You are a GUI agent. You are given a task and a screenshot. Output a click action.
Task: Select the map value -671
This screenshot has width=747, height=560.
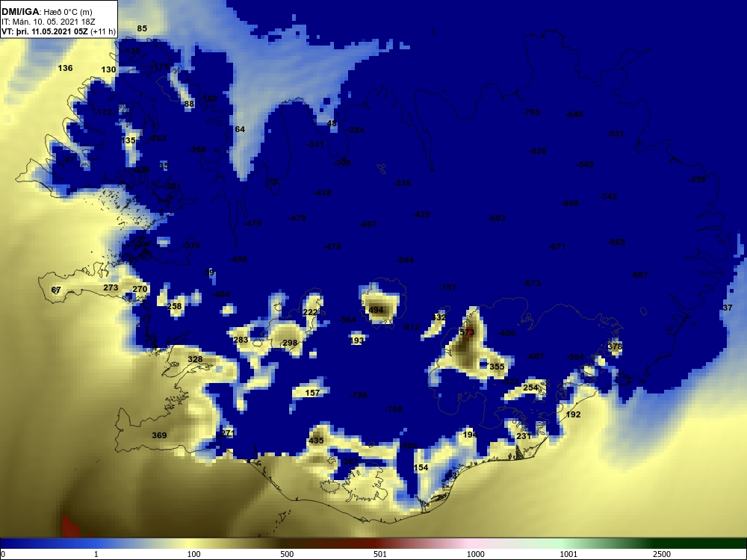point(557,246)
